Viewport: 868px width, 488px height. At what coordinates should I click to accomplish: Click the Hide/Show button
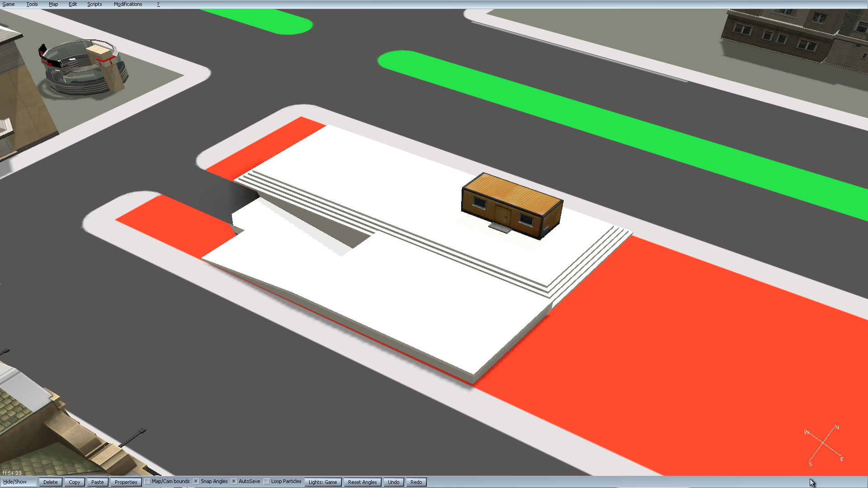click(15, 482)
